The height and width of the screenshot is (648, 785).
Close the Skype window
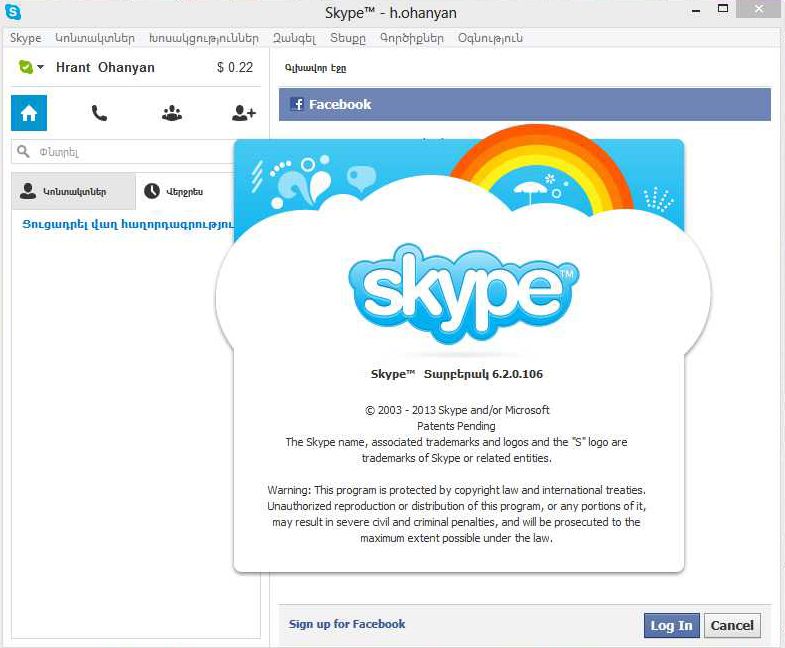759,9
